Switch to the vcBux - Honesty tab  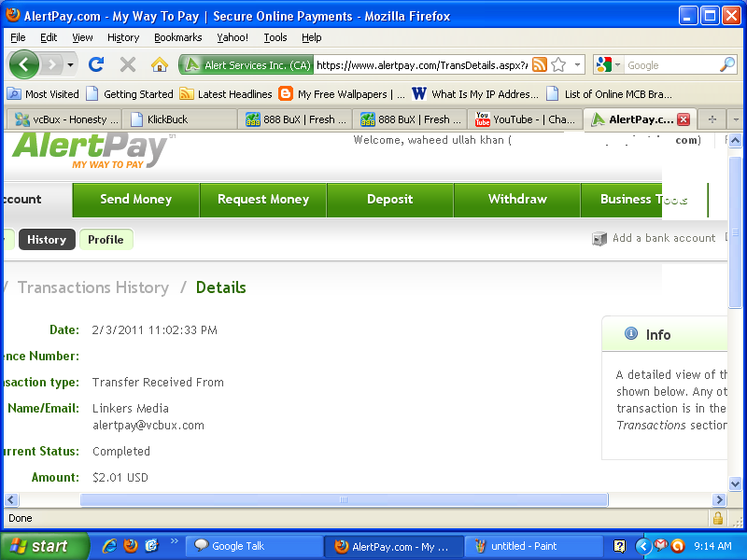pos(64,119)
